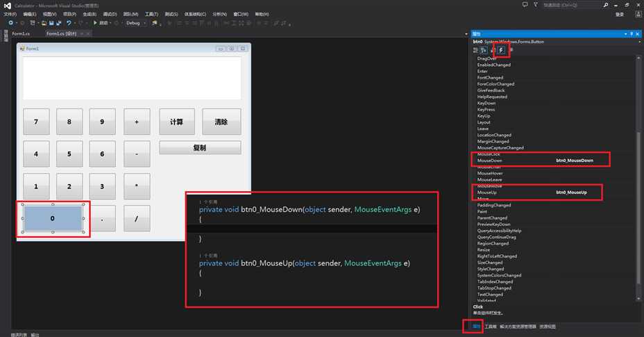Viewport: 644px width, 337px height.
Task: Click Quick Launch search magnifier icon
Action: click(x=605, y=5)
